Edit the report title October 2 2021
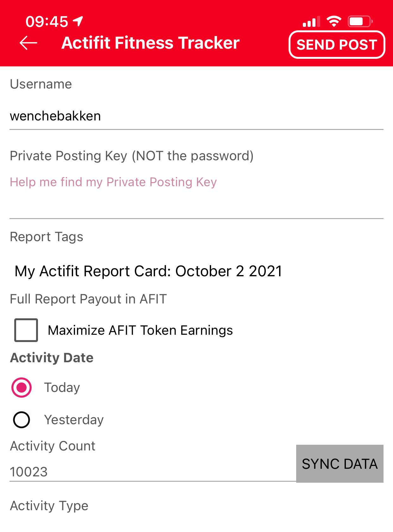 pos(148,271)
